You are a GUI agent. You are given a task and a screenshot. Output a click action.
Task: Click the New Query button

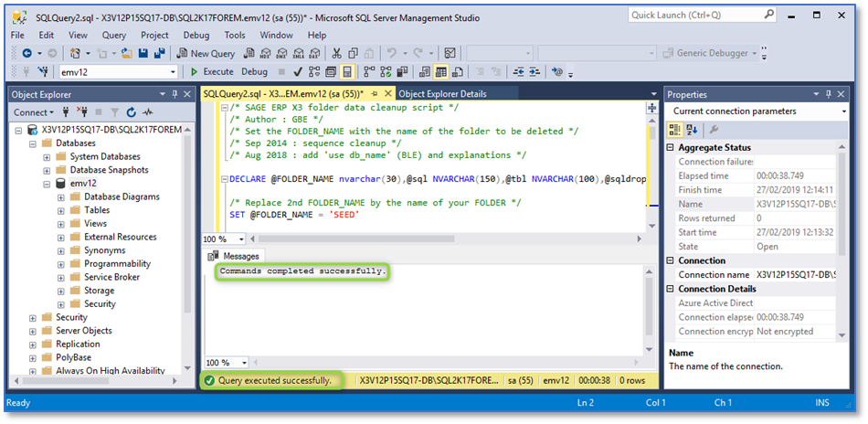click(205, 53)
